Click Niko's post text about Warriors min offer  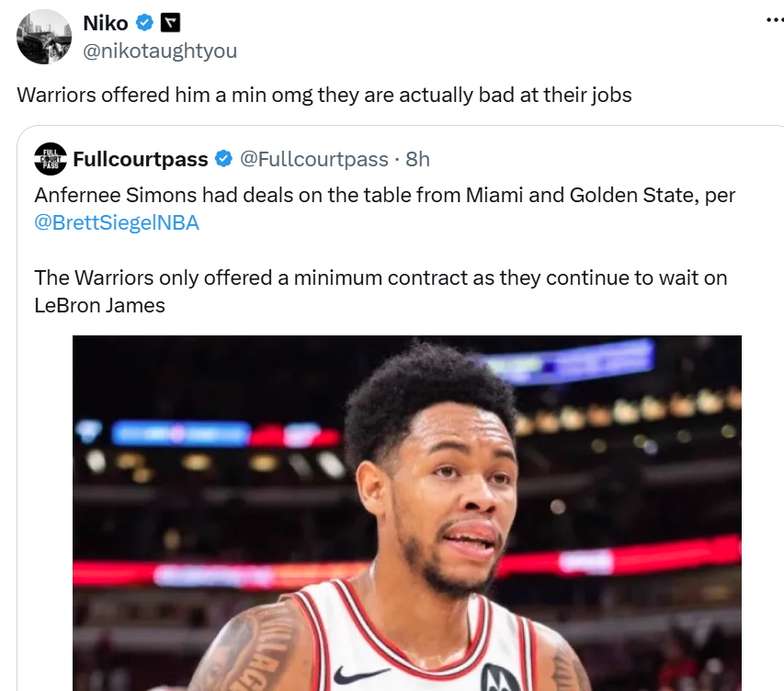(324, 95)
